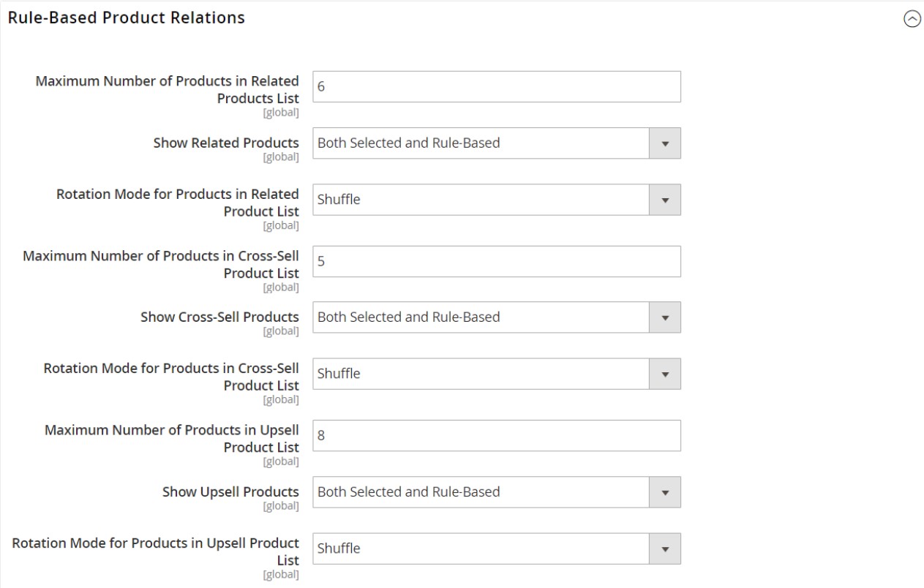Select the maximum Upsell Products count field
This screenshot has height=588, width=924.
click(497, 434)
